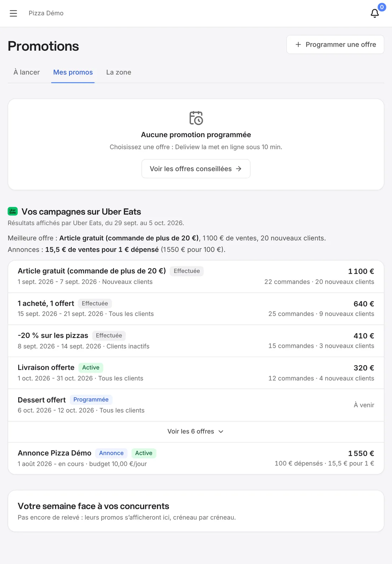Open the Dessert offert promotion
Image resolution: width=392 pixels, height=564 pixels.
point(196,405)
